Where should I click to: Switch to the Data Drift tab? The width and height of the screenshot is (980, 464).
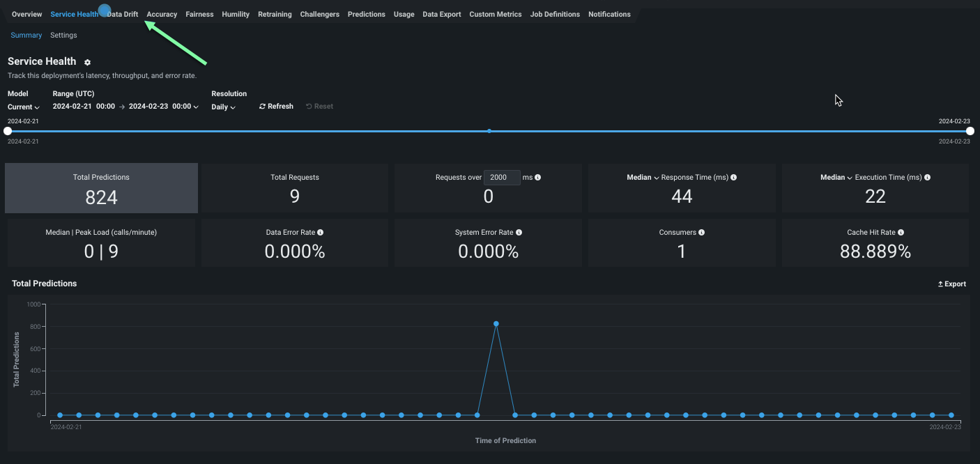click(124, 15)
